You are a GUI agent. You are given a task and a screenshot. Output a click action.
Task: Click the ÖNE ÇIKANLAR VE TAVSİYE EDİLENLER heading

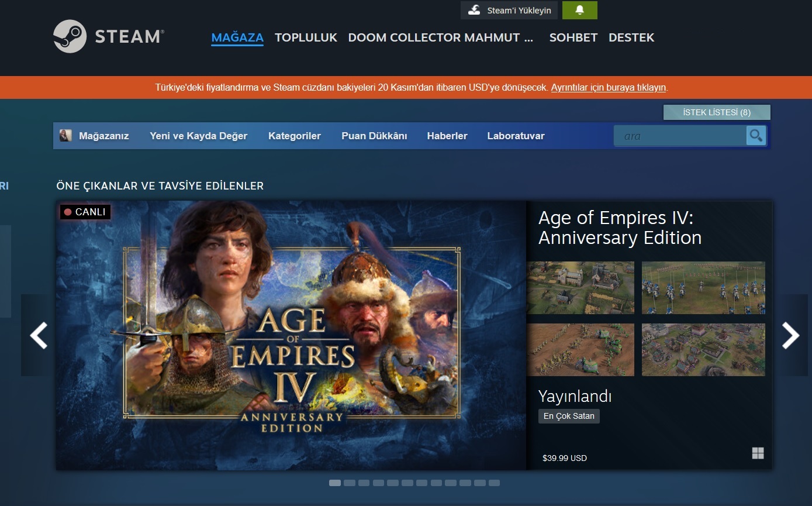click(160, 186)
